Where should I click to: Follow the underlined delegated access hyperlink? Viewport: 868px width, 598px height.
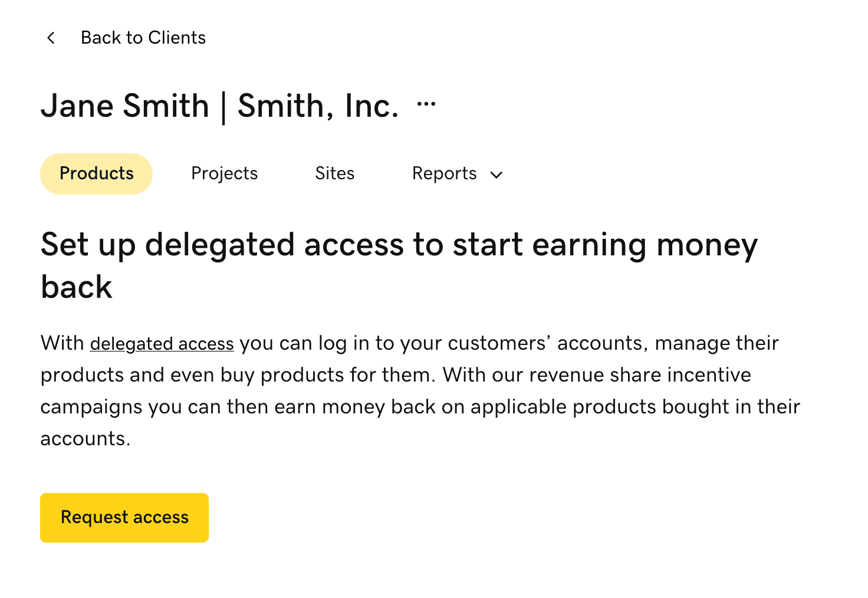(162, 343)
